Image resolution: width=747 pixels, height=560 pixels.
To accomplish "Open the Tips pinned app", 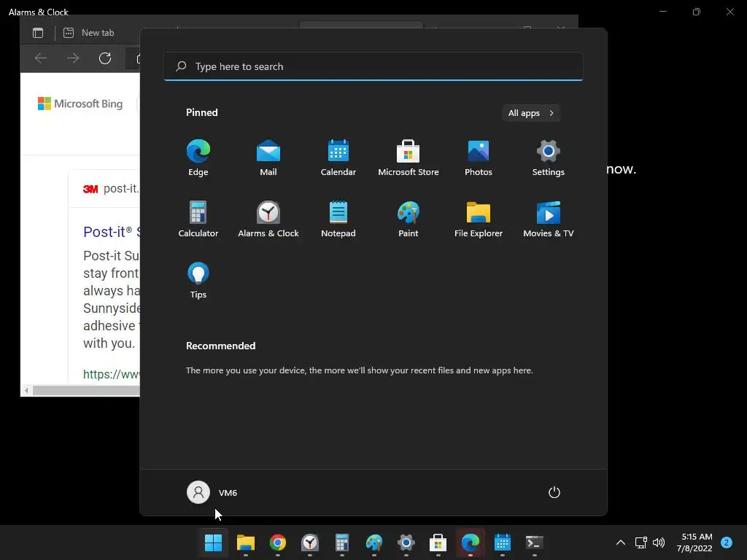I will pyautogui.click(x=198, y=281).
